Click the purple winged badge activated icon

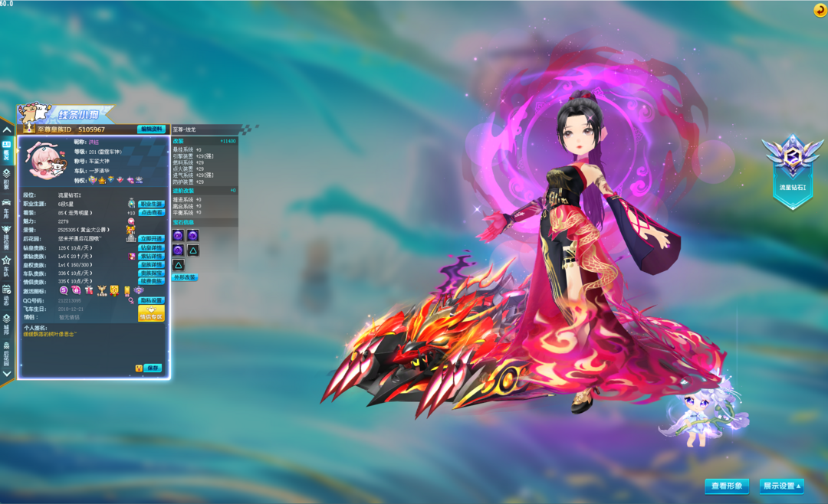139,290
